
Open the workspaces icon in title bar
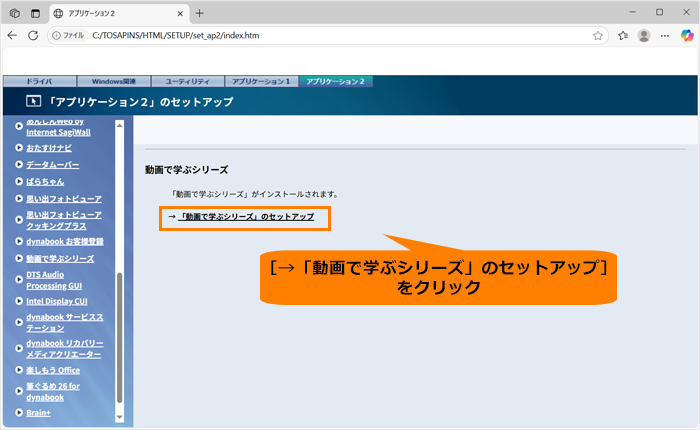[15, 13]
